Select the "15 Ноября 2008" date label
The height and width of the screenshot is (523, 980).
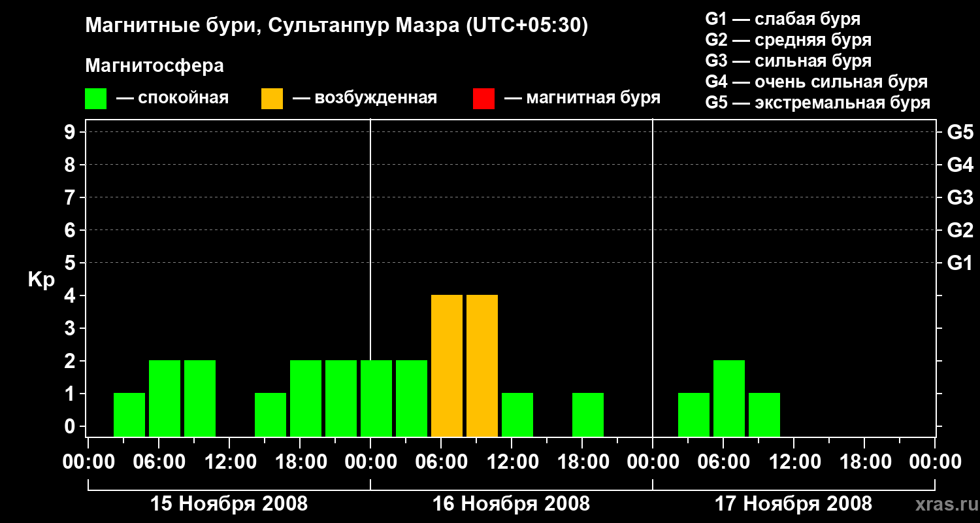229,504
